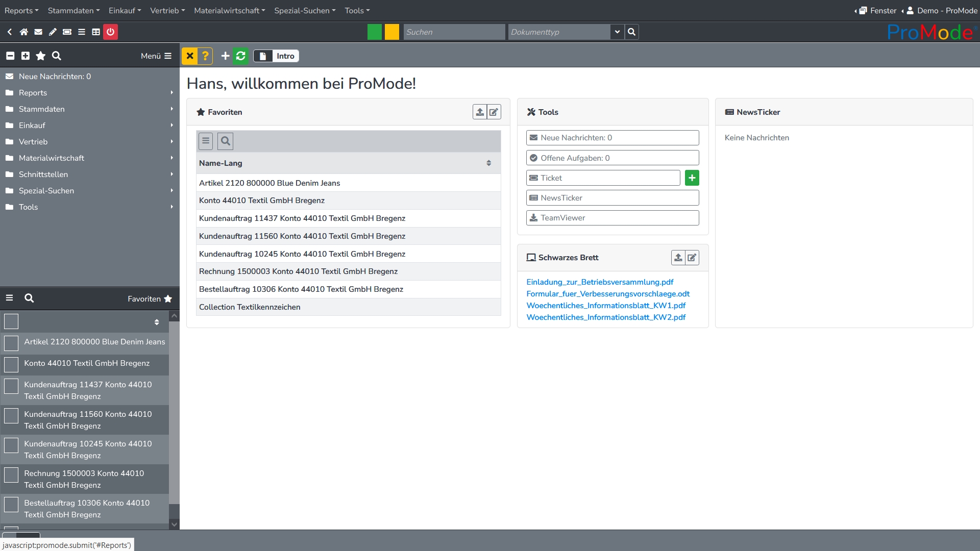980x551 pixels.
Task: Add a new ticket with green plus
Action: click(x=692, y=178)
